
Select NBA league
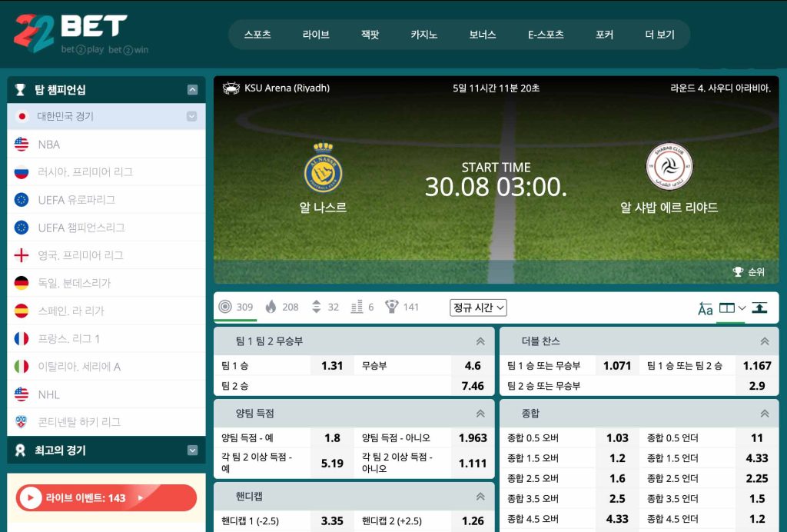pos(106,145)
